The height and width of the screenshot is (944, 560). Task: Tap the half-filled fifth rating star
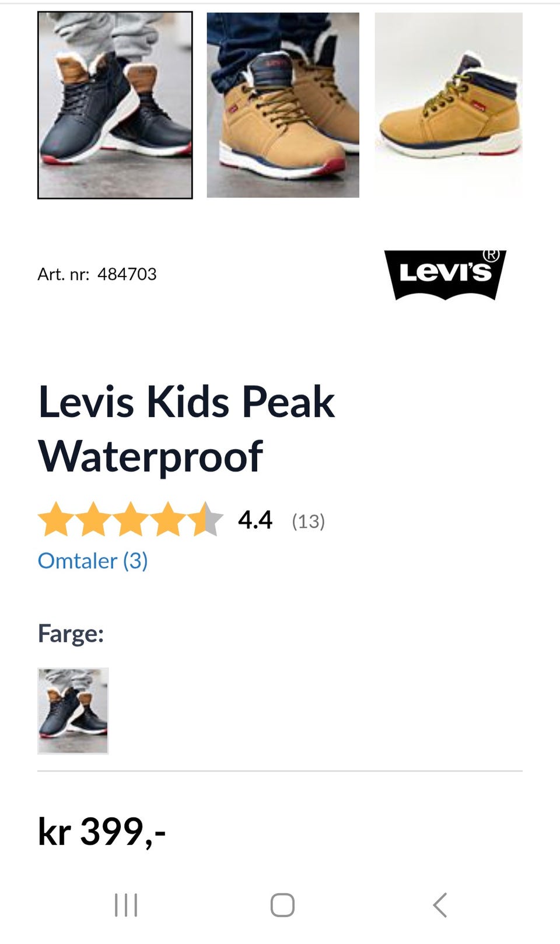[205, 519]
